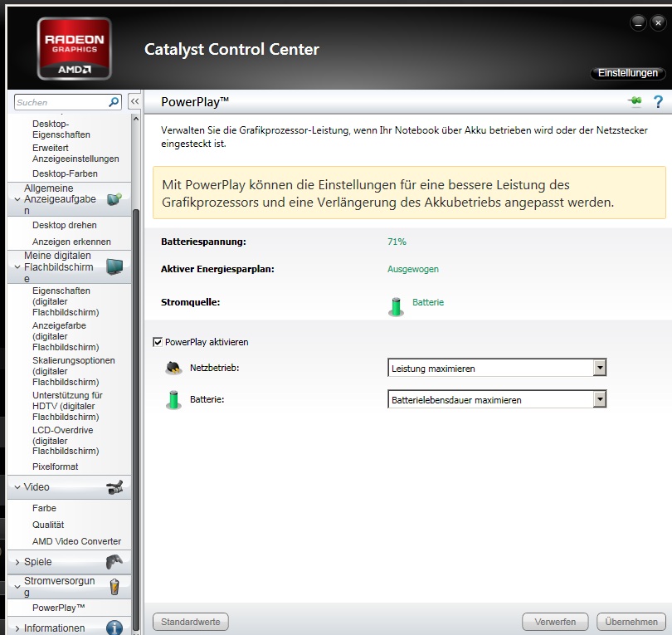
Task: Click the search magnifier icon
Action: [x=114, y=102]
